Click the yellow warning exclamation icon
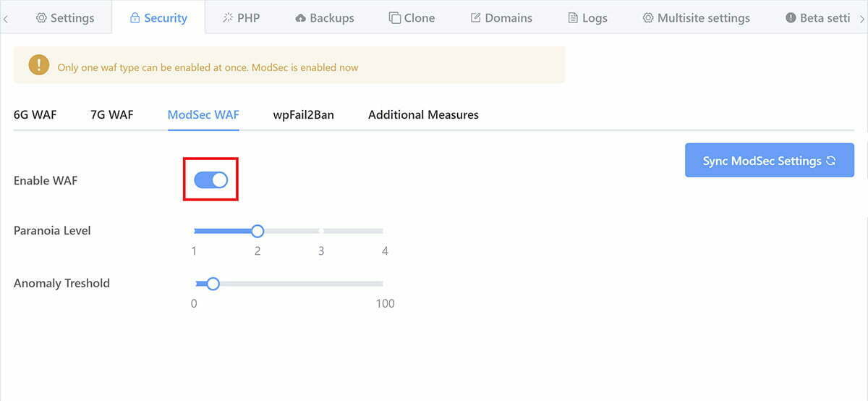Viewport: 868px width, 401px height. tap(39, 65)
